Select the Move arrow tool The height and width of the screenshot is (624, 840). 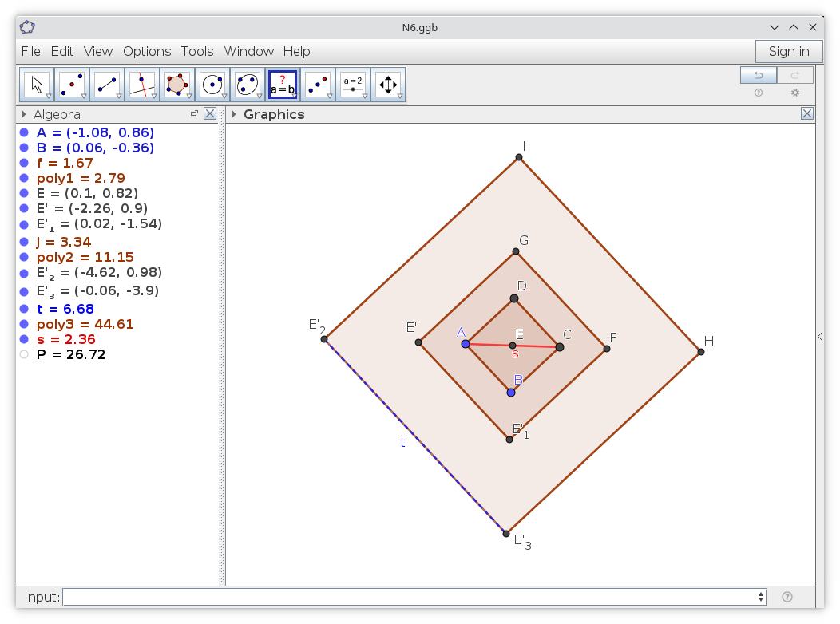pyautogui.click(x=37, y=84)
